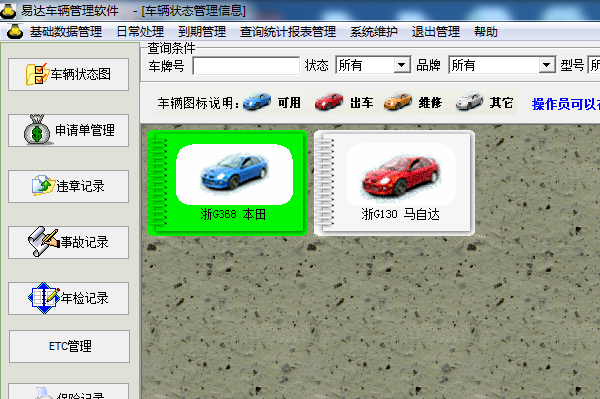Click the 可用 legend text
Screen dimensions: 600x399
(x=289, y=103)
